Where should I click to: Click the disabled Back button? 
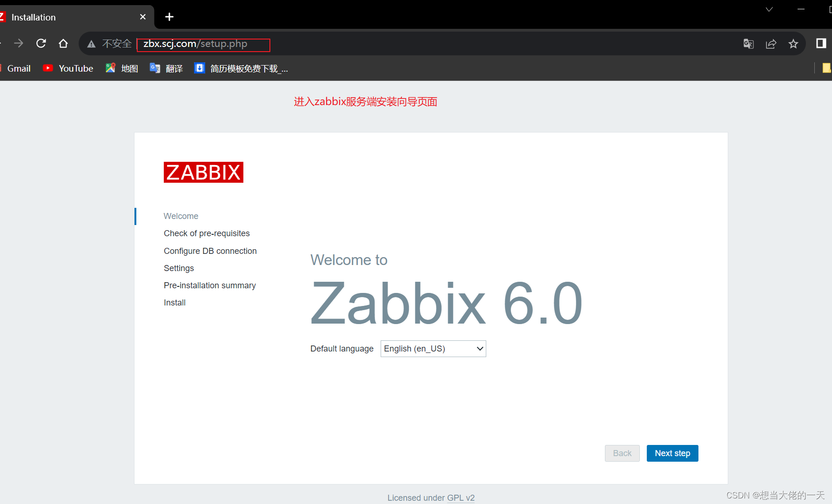622,453
